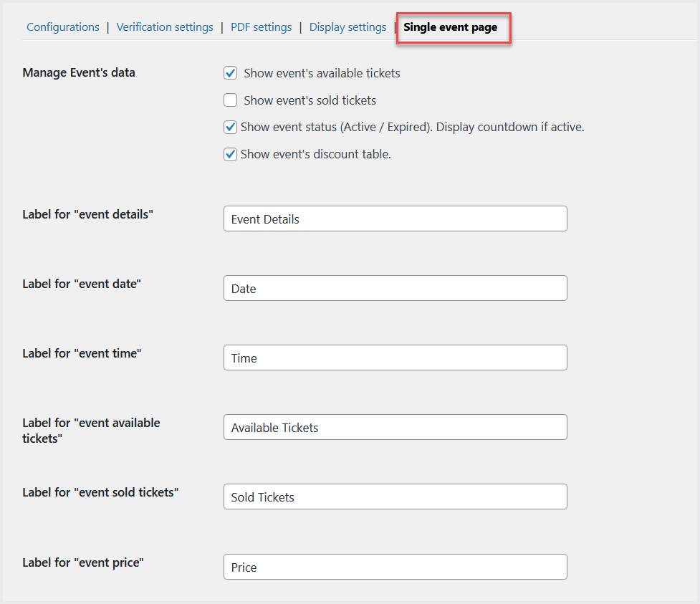Click the "Manage Event's data" heading
Viewport: 700px width, 604px height.
coord(79,72)
